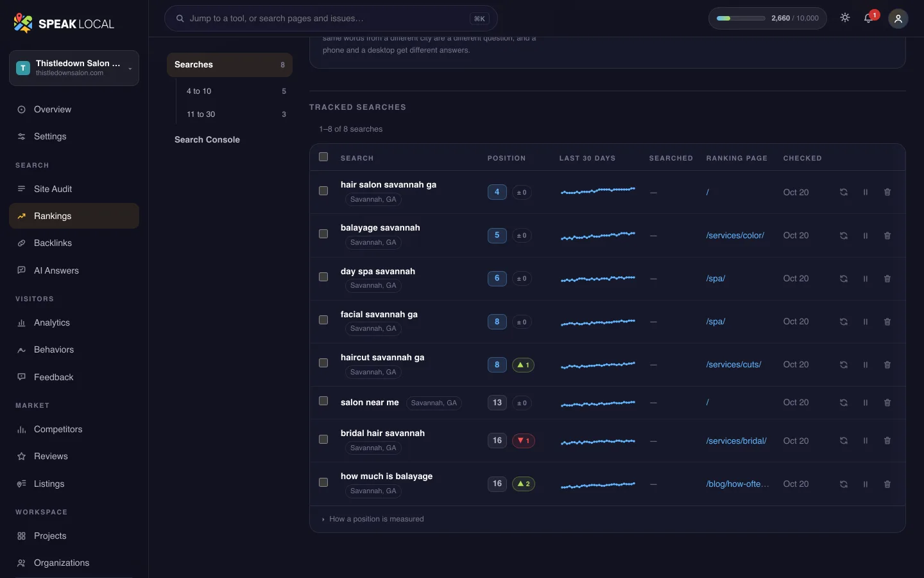924x578 pixels.
Task: Pause tracking for 'hair salon savannah ga'
Action: [866, 192]
